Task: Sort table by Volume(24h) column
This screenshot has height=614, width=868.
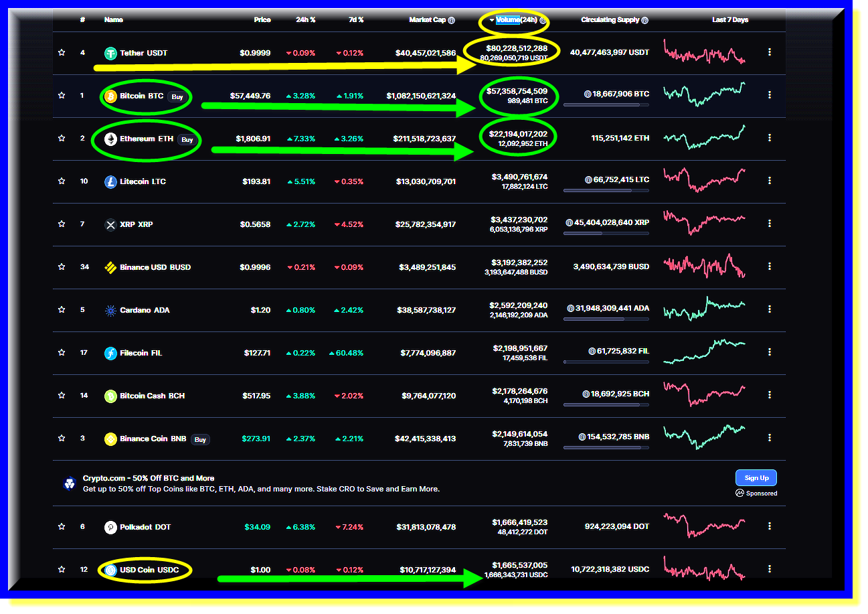Action: coord(517,20)
